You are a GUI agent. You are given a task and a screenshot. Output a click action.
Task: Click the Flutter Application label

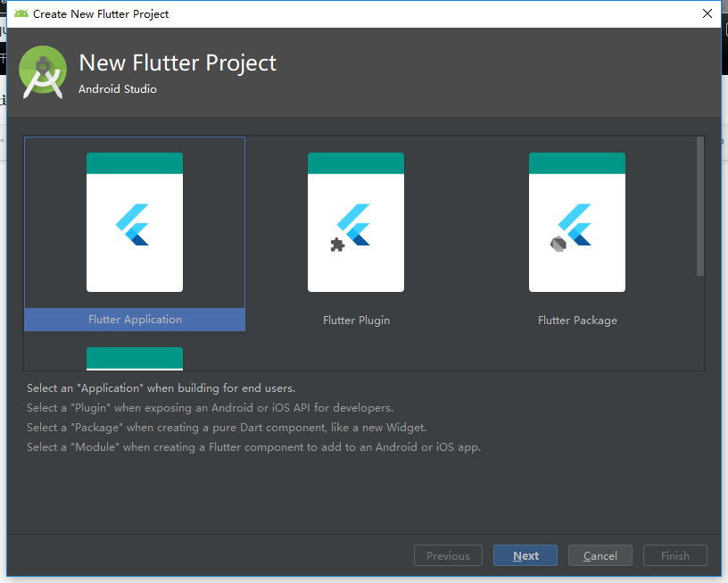tap(135, 320)
